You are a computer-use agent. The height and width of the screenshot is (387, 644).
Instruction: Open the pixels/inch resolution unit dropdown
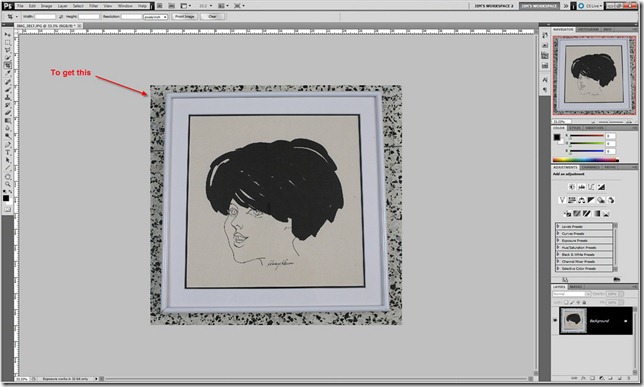click(x=155, y=17)
